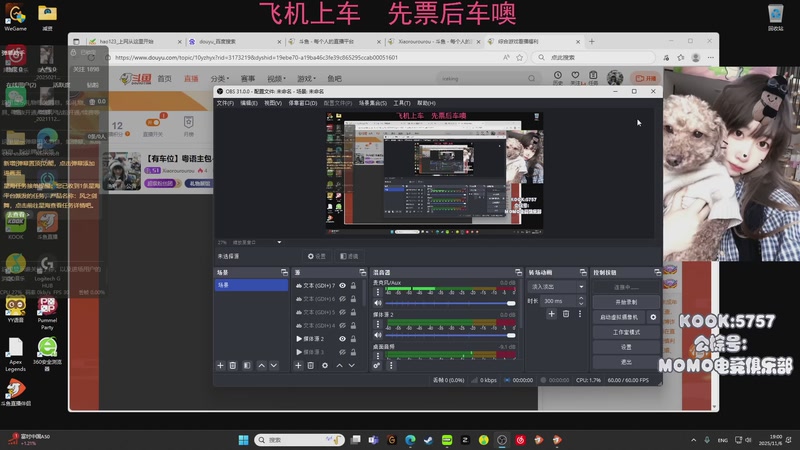Remove the scene transition
Viewport: 800px width, 450px height.
(566, 314)
